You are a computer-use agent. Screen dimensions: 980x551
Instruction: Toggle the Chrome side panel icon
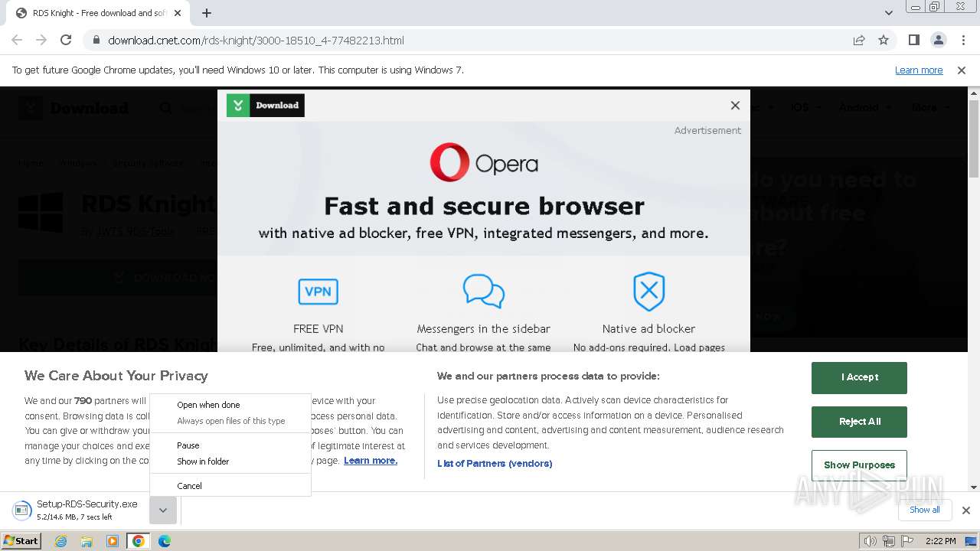tap(913, 41)
